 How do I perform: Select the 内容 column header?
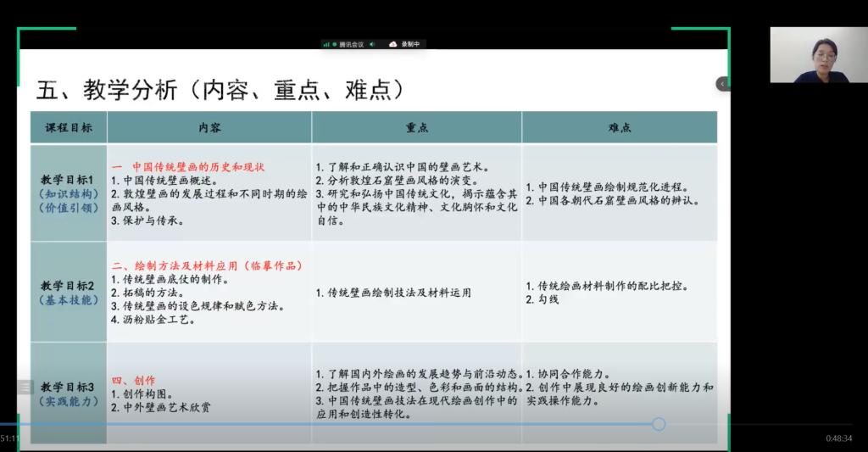pos(209,127)
